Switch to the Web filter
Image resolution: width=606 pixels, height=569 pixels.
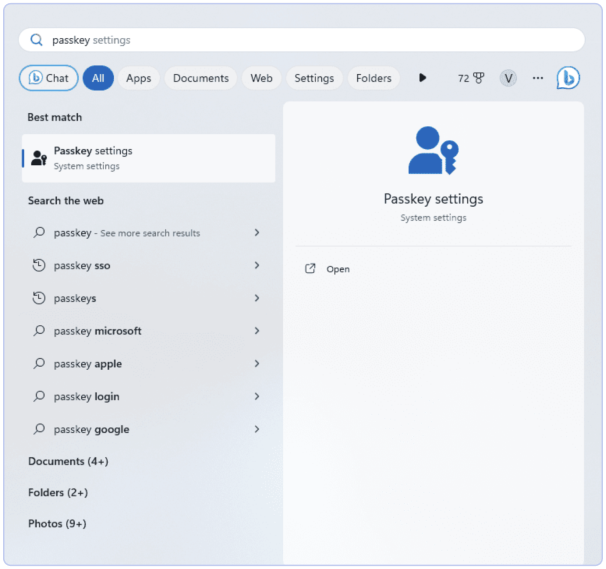pos(261,78)
